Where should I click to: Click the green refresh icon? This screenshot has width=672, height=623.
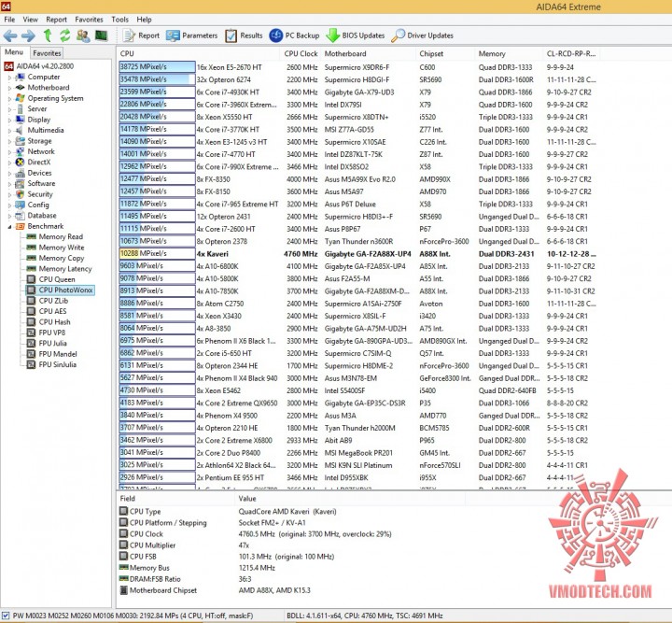point(64,35)
